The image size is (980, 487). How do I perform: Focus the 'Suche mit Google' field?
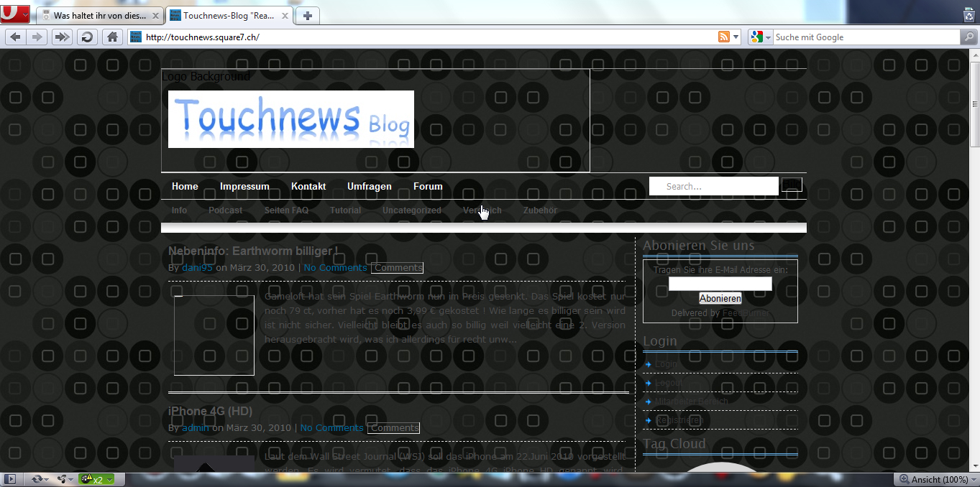click(866, 37)
